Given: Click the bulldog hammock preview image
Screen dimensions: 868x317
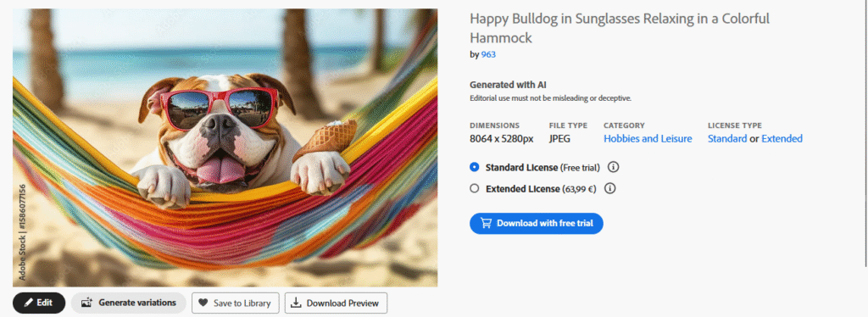Looking at the screenshot, I should click(x=225, y=147).
